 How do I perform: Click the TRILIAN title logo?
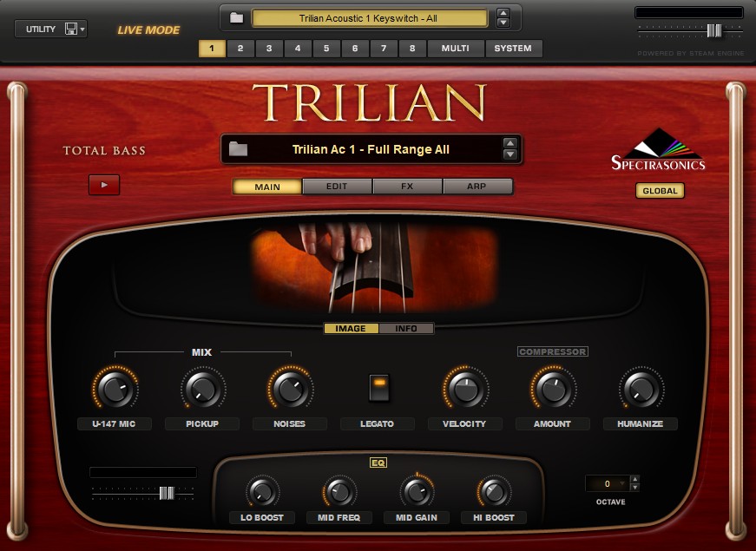[x=369, y=102]
